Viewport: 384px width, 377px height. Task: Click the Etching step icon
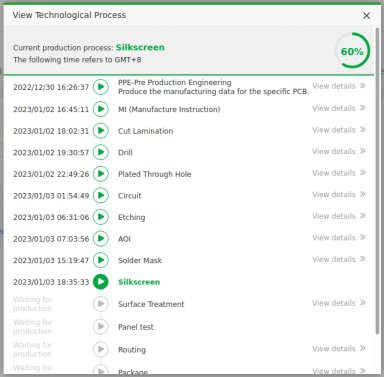[x=101, y=217]
